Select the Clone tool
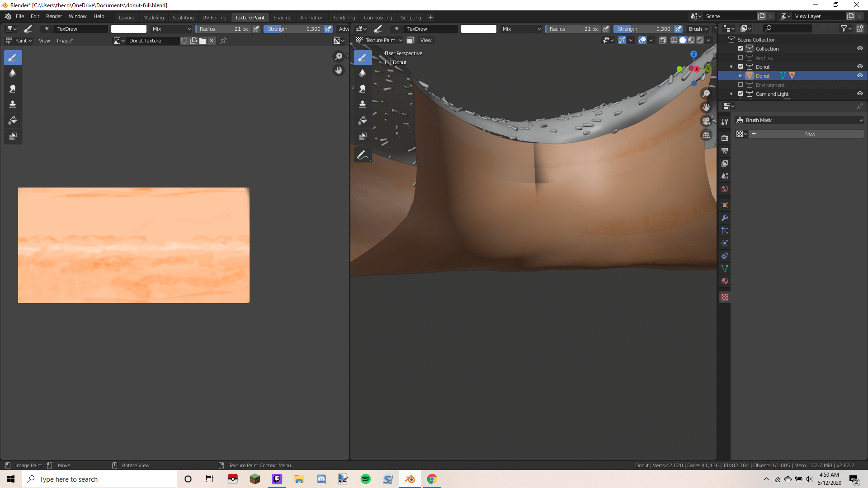 coord(13,104)
